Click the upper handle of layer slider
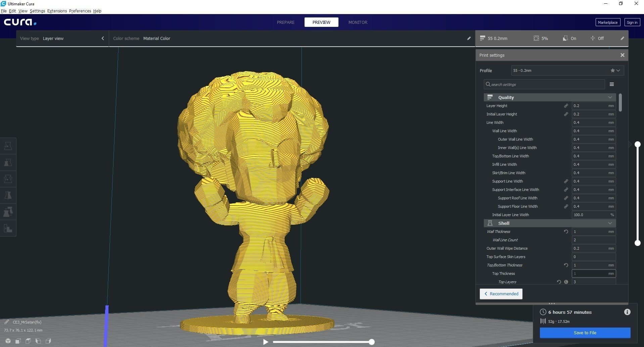644x347 pixels. click(637, 144)
